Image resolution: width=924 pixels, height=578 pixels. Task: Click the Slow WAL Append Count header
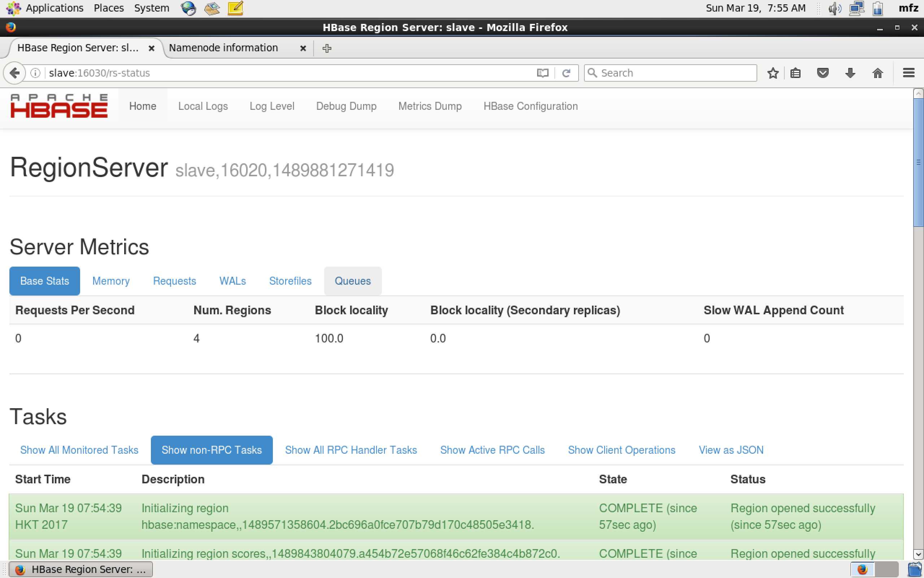coord(773,310)
